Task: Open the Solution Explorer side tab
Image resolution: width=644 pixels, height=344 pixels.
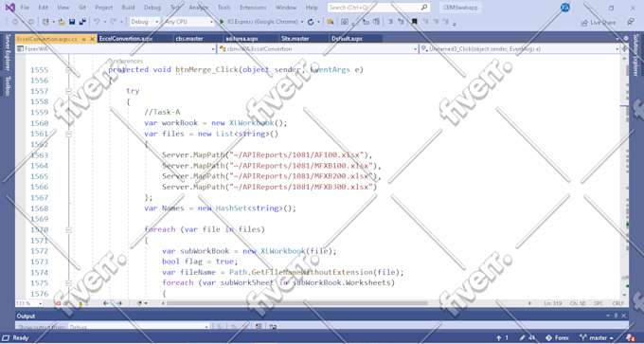Action: tap(635, 55)
